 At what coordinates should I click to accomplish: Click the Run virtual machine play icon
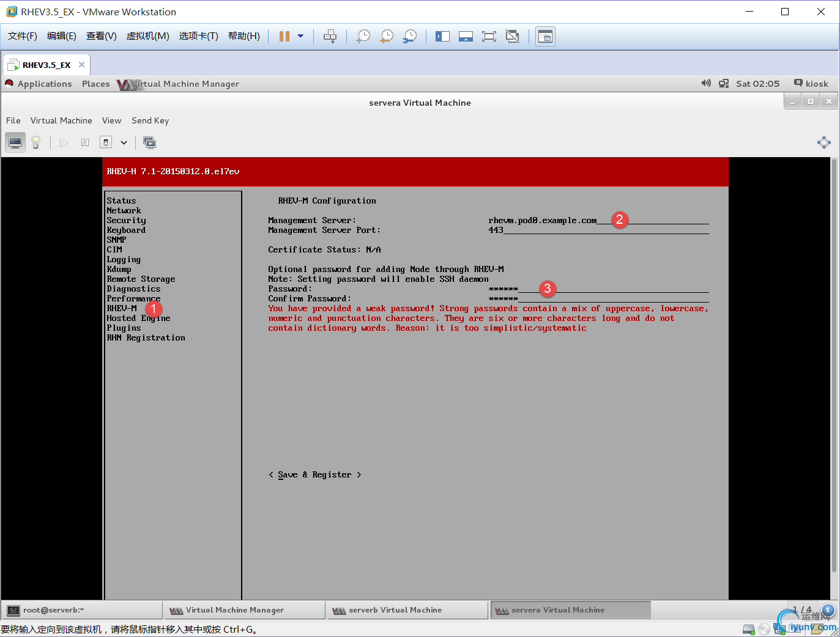tap(64, 142)
